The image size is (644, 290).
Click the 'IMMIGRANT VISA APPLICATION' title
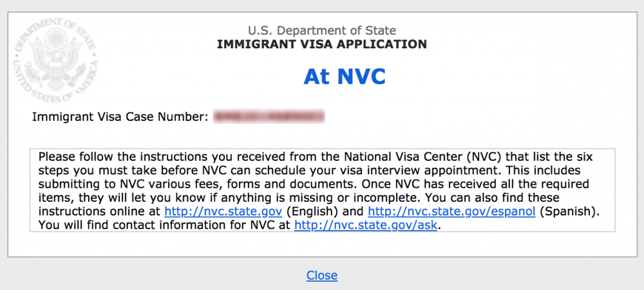(x=321, y=44)
